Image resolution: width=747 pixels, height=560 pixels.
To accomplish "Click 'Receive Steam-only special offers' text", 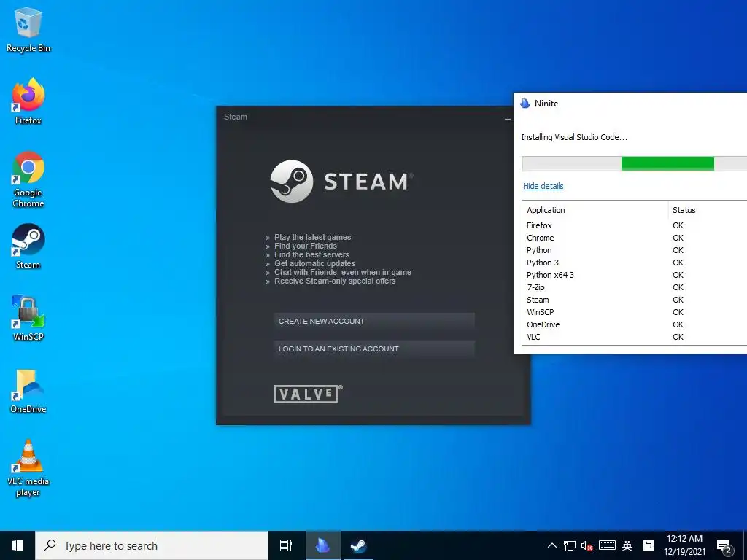I will click(335, 281).
